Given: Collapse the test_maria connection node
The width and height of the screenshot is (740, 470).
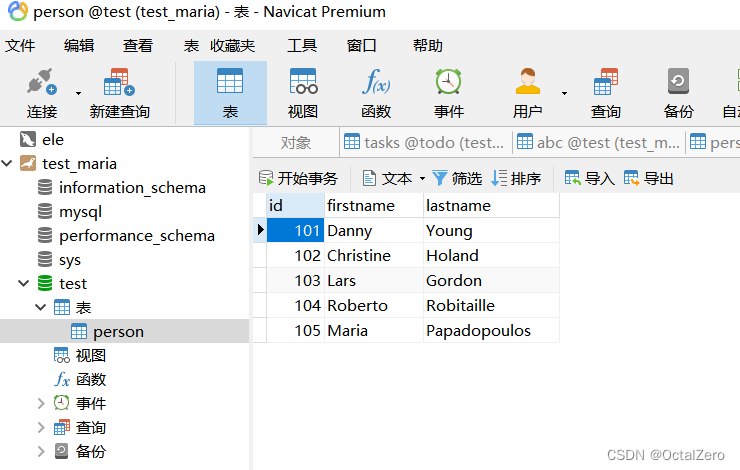Looking at the screenshot, I should [7, 164].
